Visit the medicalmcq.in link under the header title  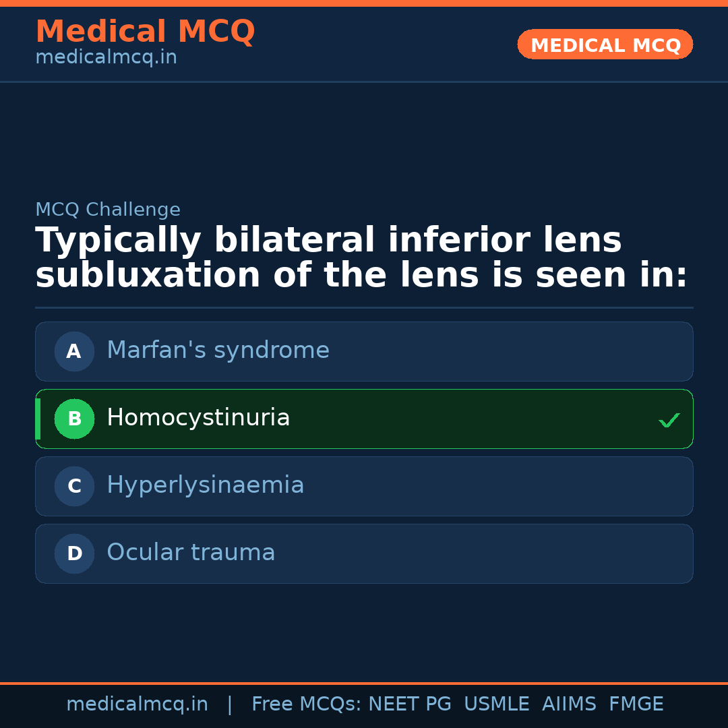click(106, 57)
